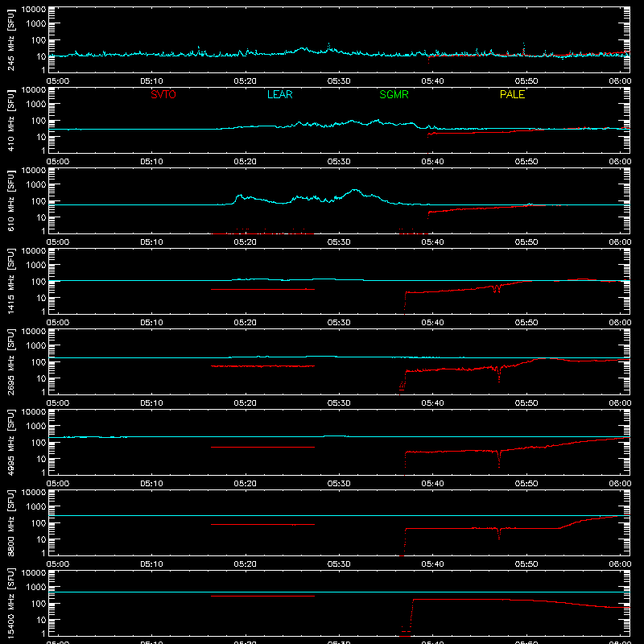Image resolution: width=644 pixels, height=644 pixels.
Task: Click the green SGMR station label
Action: (394, 94)
